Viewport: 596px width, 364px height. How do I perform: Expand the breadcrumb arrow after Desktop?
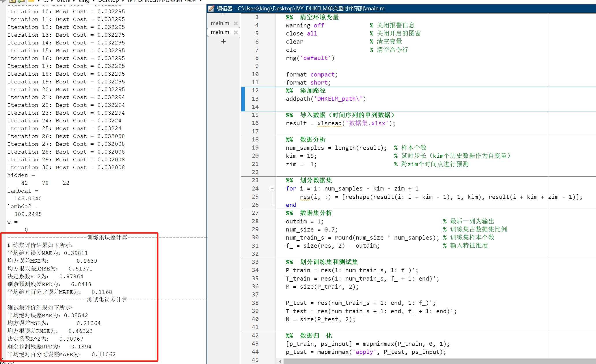[124, 1]
